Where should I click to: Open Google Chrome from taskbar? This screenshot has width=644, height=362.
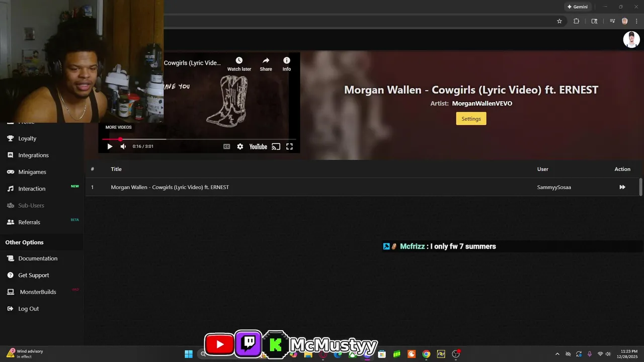426,354
